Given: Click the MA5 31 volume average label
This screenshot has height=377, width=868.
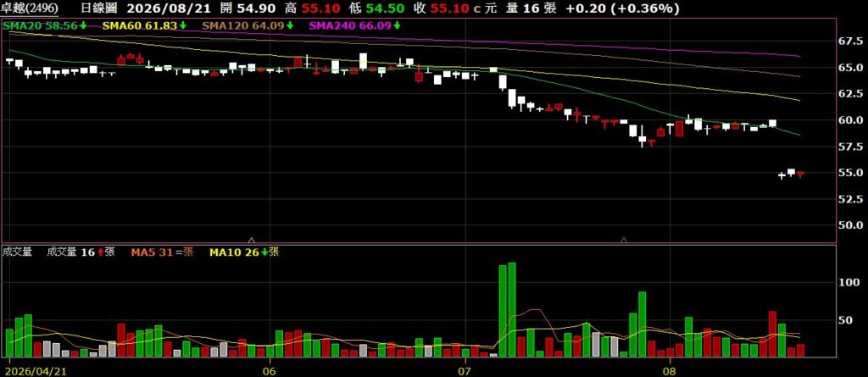Looking at the screenshot, I should pos(162,252).
